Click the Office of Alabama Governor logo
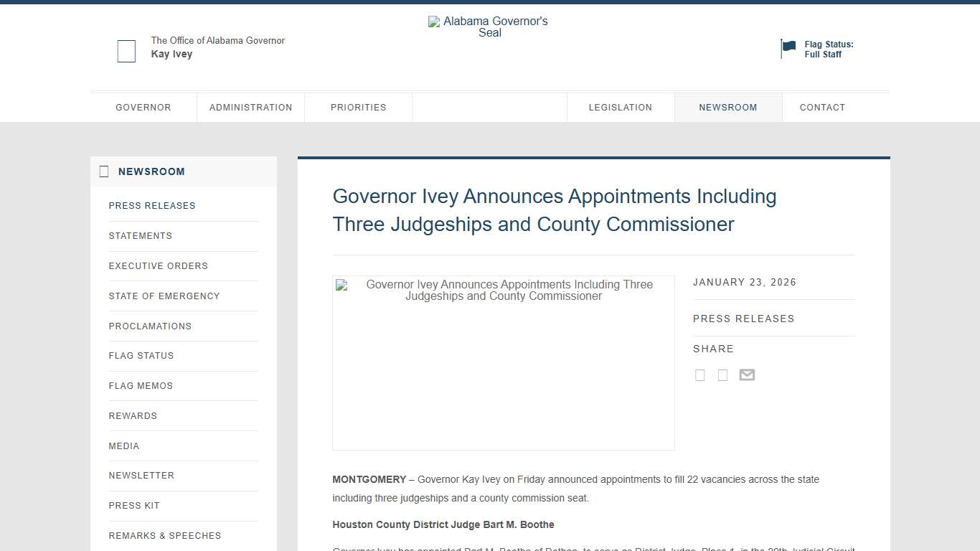The width and height of the screenshot is (980, 551). tap(126, 51)
